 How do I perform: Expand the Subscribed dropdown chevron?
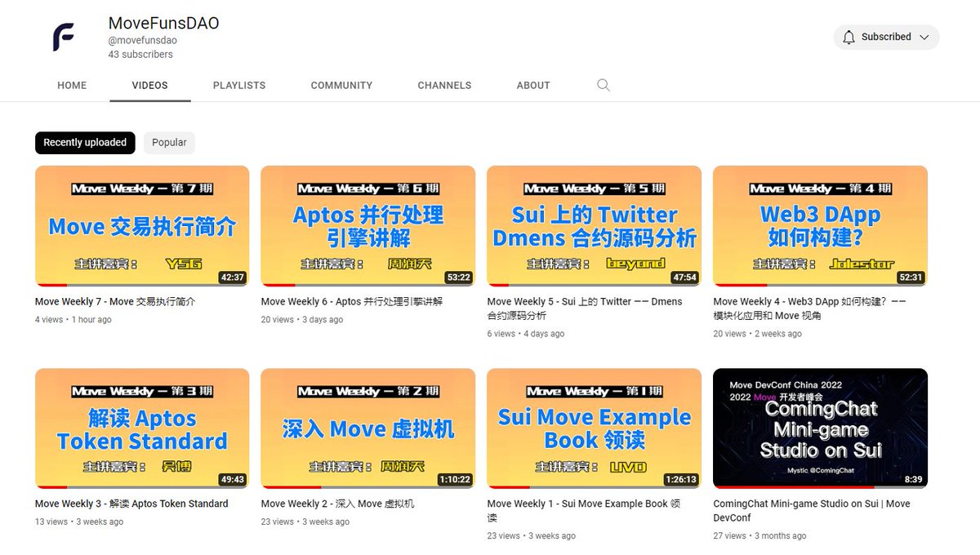coord(924,37)
